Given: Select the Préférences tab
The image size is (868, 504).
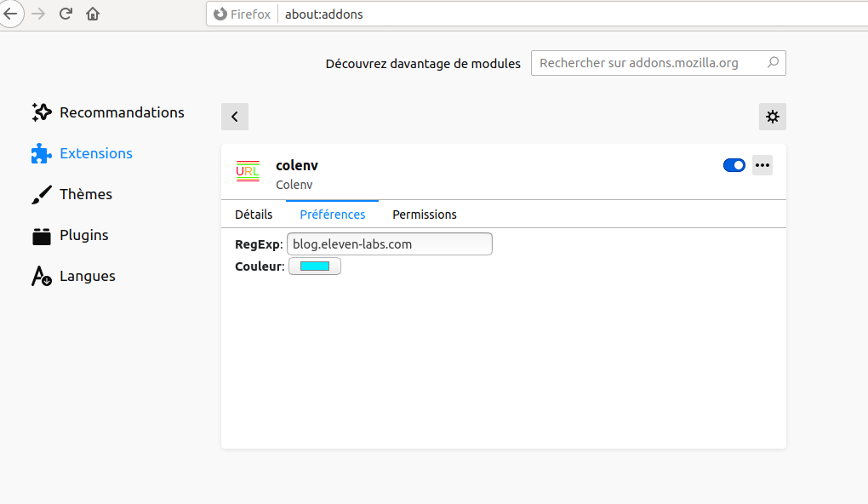Looking at the screenshot, I should (333, 215).
